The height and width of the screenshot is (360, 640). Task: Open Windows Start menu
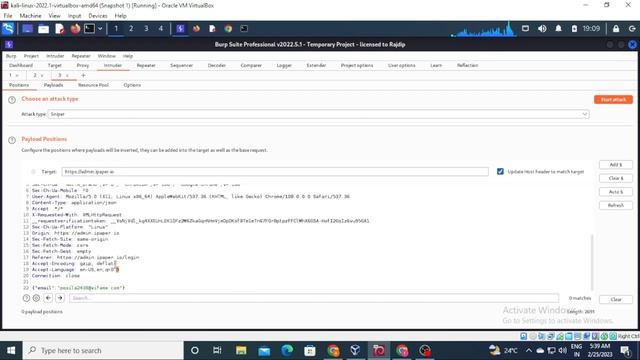pyautogui.click(x=11, y=351)
